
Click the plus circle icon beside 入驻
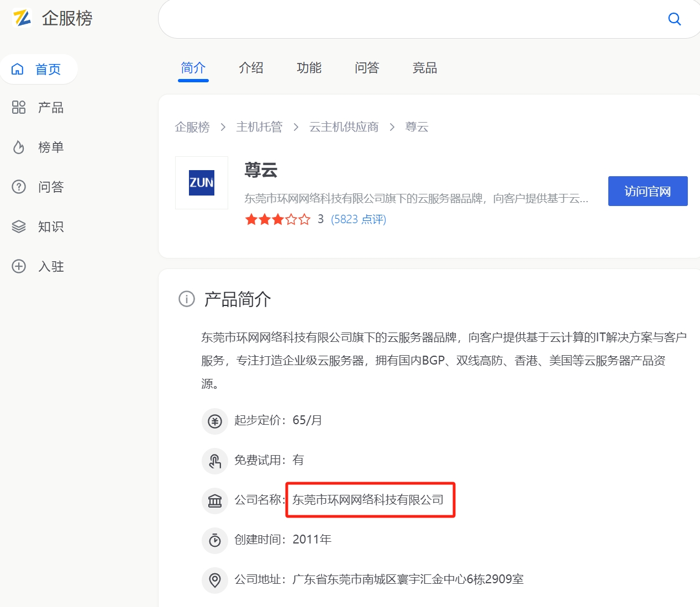point(19,266)
